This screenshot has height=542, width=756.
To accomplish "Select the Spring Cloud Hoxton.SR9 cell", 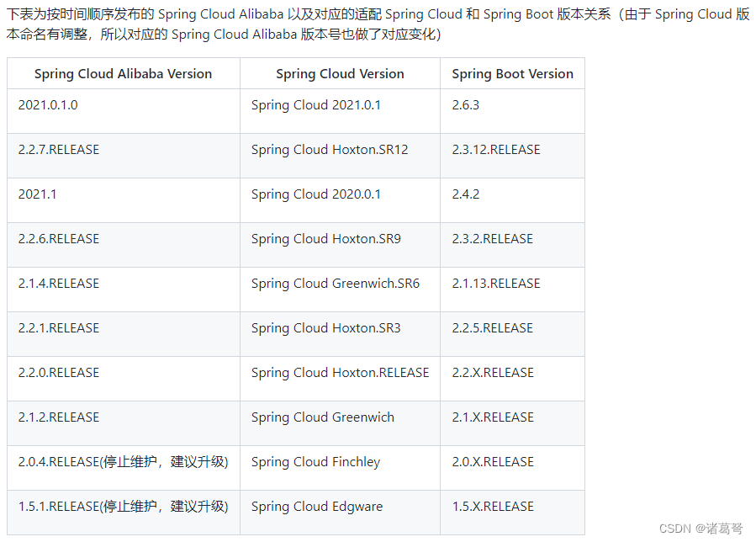I will click(x=340, y=245).
